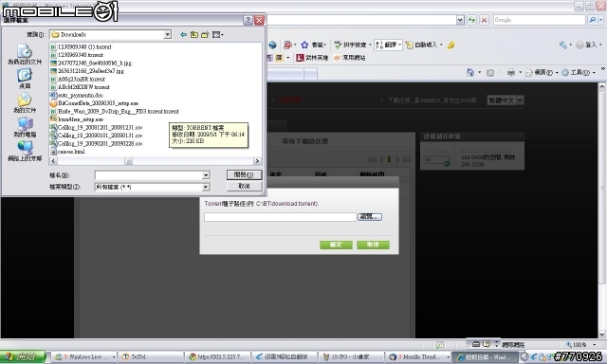607x364 pixels.
Task: Click the bookmarks star icon in toolbar
Action: pos(304,45)
